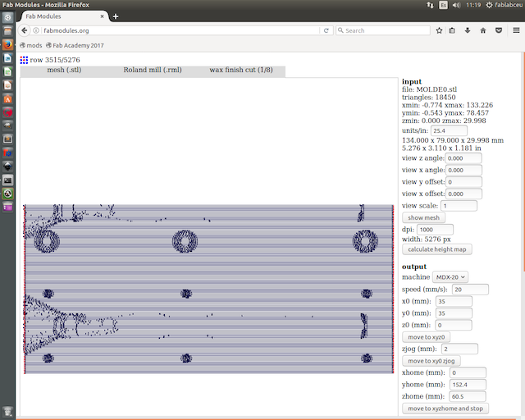The height and width of the screenshot is (420, 525).
Task: Reload the page with the refresh icon
Action: (x=326, y=30)
